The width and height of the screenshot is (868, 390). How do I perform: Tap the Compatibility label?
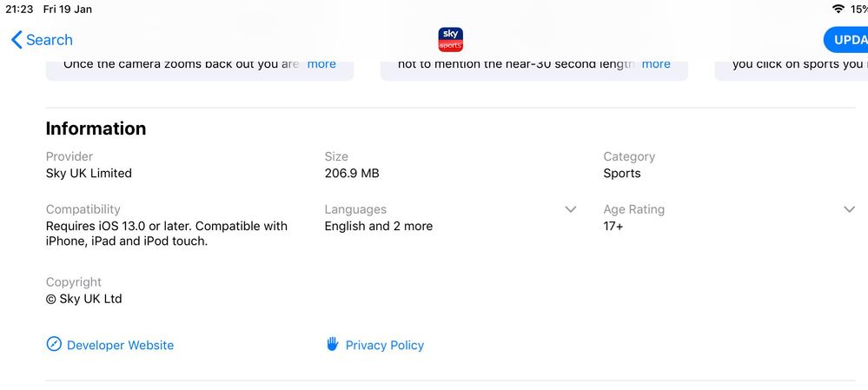pos(83,209)
